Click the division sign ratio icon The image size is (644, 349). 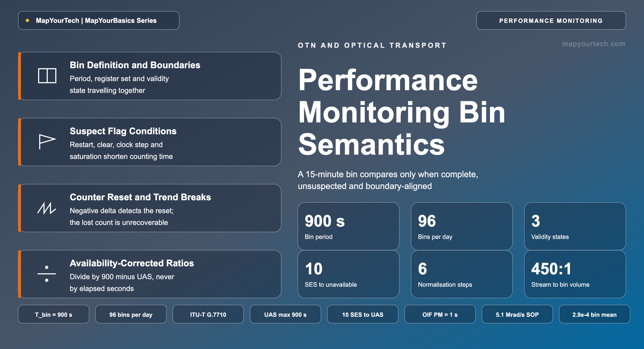pyautogui.click(x=47, y=274)
